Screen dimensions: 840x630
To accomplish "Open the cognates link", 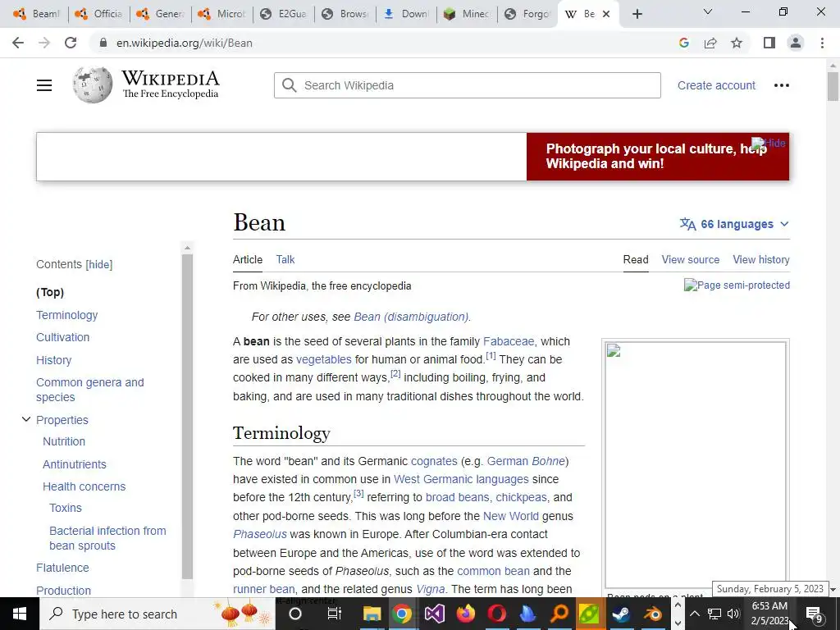I will tap(434, 461).
